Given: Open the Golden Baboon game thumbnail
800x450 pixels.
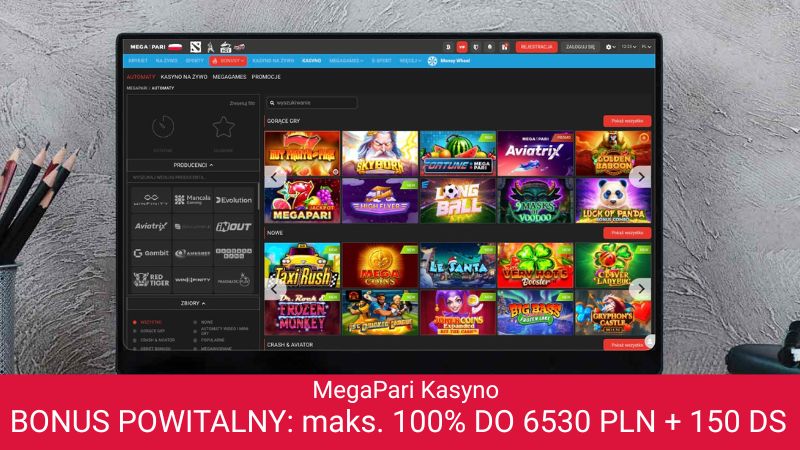Looking at the screenshot, I should click(613, 154).
